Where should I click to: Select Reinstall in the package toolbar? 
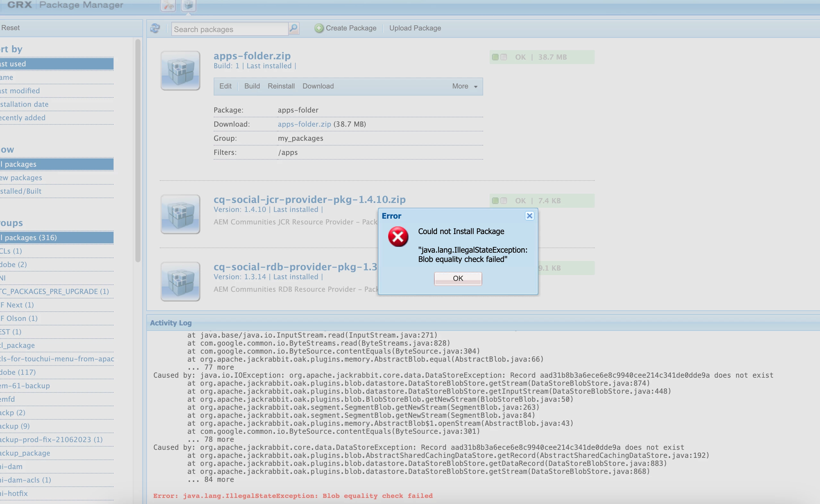(x=281, y=86)
